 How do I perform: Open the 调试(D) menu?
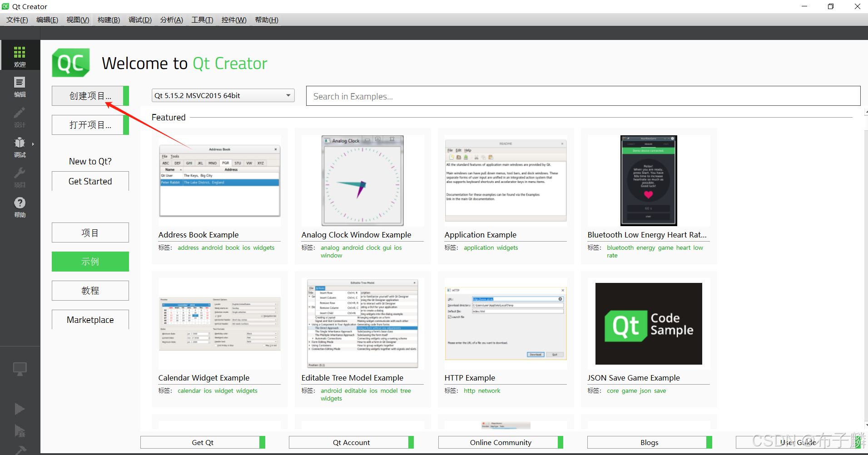click(140, 20)
